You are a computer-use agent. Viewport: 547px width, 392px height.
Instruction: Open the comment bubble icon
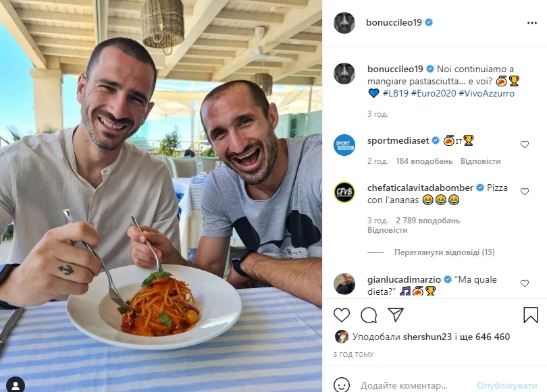(369, 315)
